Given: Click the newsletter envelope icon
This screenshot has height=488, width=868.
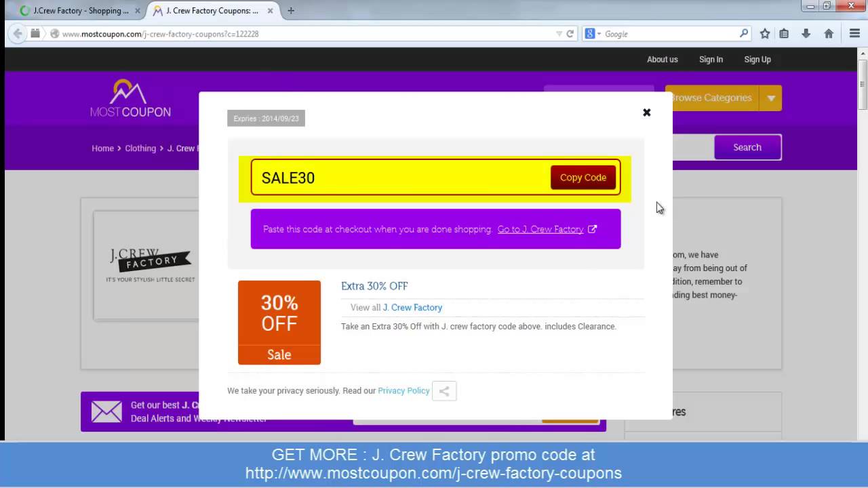Looking at the screenshot, I should coord(106,411).
